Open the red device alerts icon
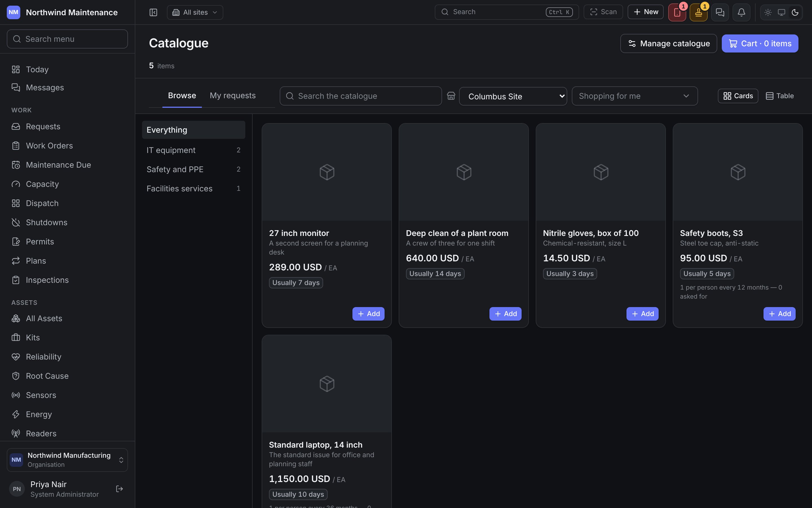 (x=677, y=12)
